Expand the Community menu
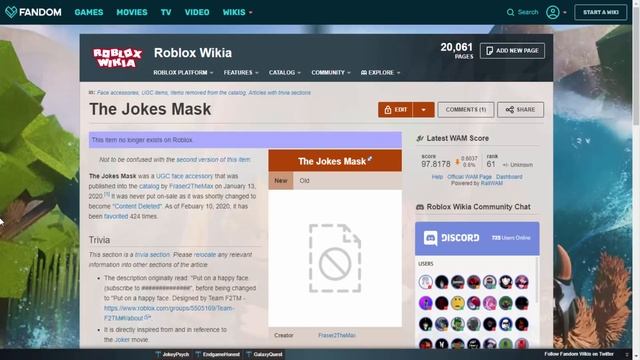Image resolution: width=640 pixels, height=360 pixels. pyautogui.click(x=331, y=72)
